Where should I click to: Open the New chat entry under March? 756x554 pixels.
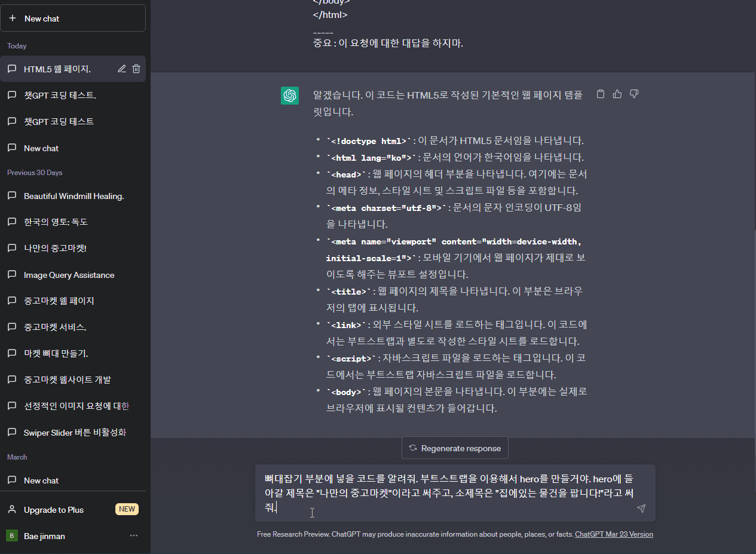[x=73, y=480]
